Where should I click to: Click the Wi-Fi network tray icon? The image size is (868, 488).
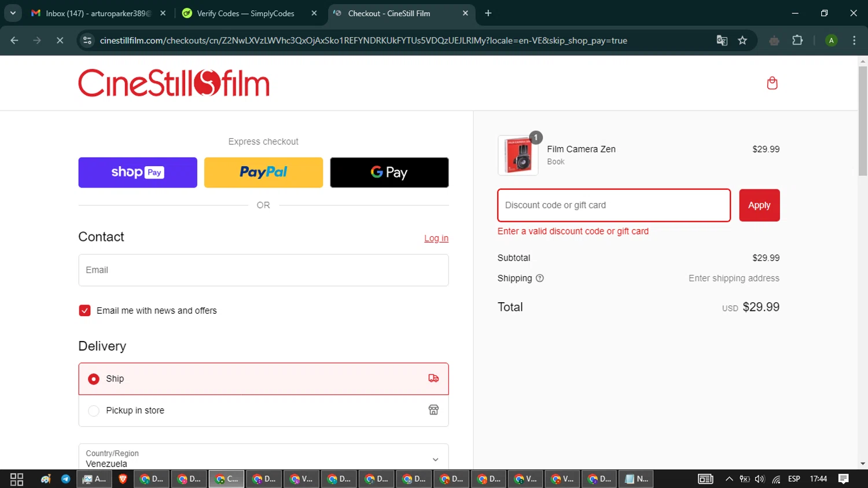(776, 479)
